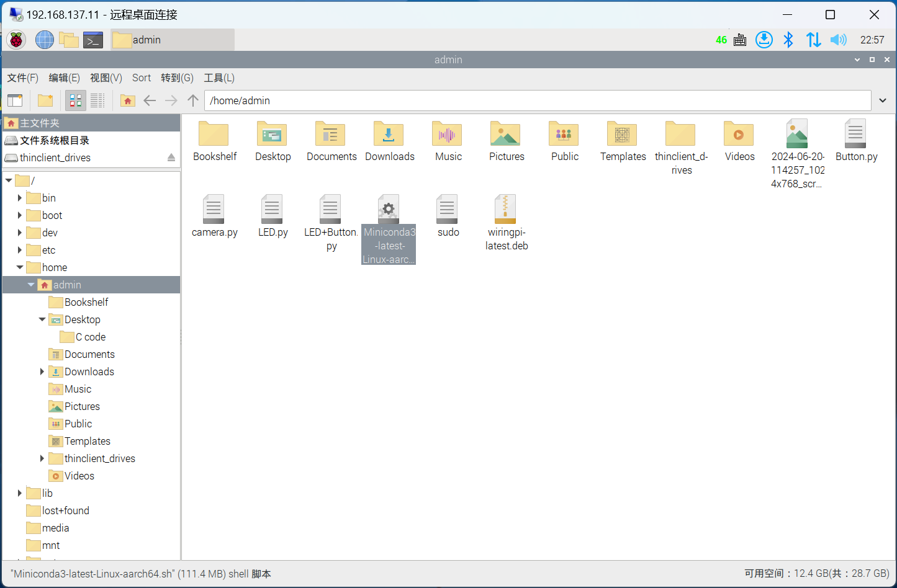This screenshot has height=588, width=897.
Task: Select the LED.py file icon
Action: click(x=273, y=209)
